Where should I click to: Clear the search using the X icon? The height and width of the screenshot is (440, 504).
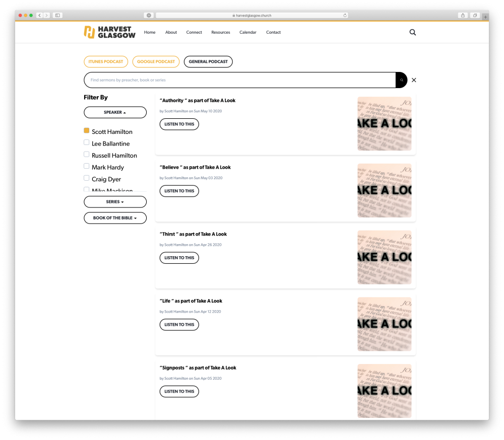click(414, 80)
